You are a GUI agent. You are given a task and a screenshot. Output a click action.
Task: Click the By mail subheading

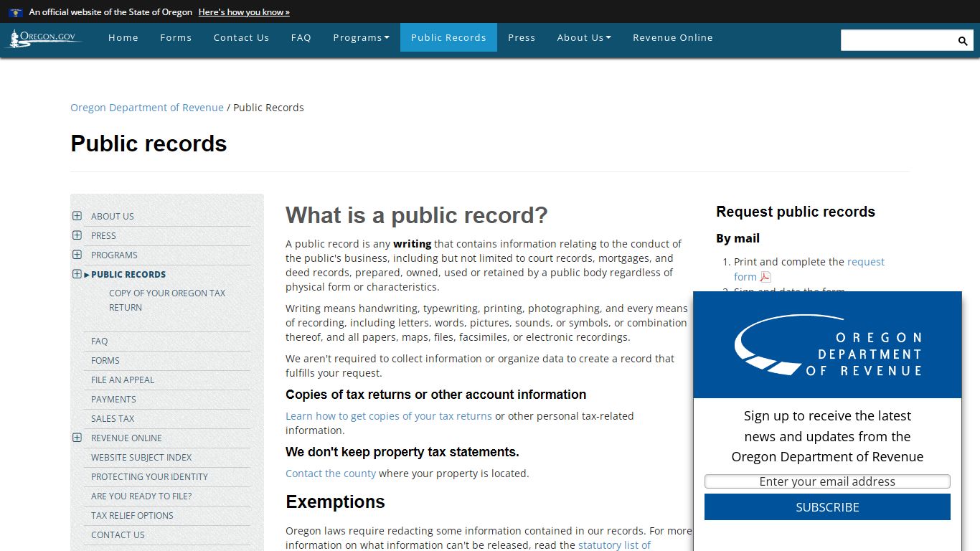click(x=738, y=238)
